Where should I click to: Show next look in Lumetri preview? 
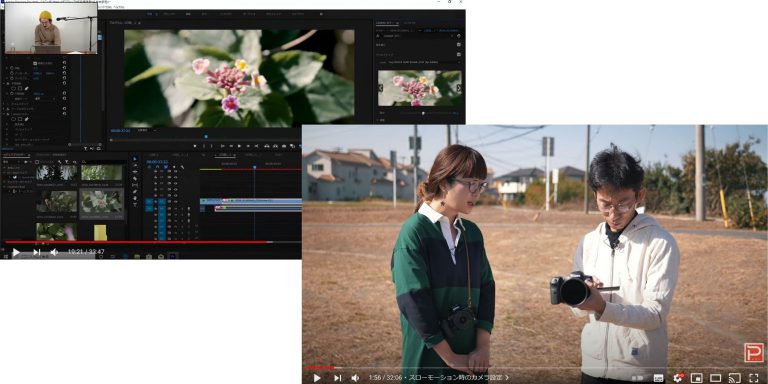click(458, 88)
